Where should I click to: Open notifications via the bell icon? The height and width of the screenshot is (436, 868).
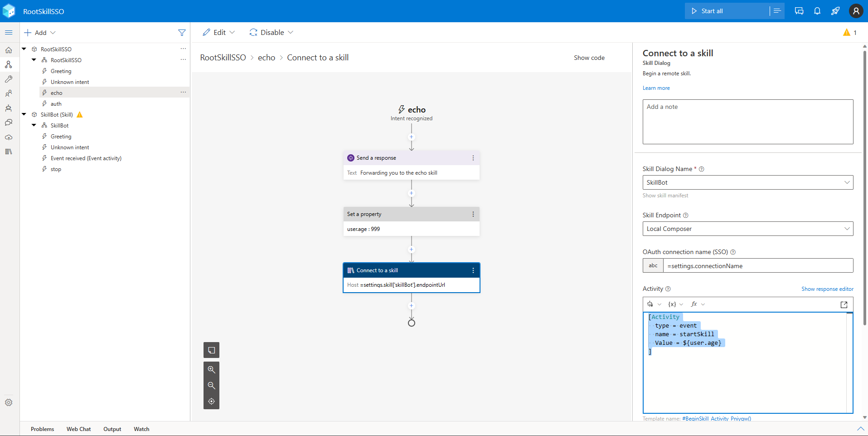(817, 11)
